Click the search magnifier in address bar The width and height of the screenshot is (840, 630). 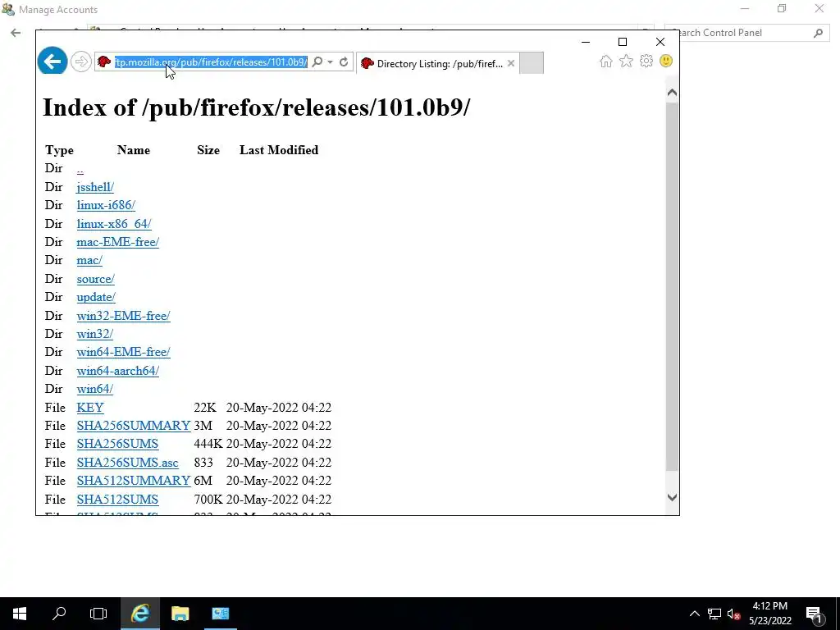coord(317,62)
